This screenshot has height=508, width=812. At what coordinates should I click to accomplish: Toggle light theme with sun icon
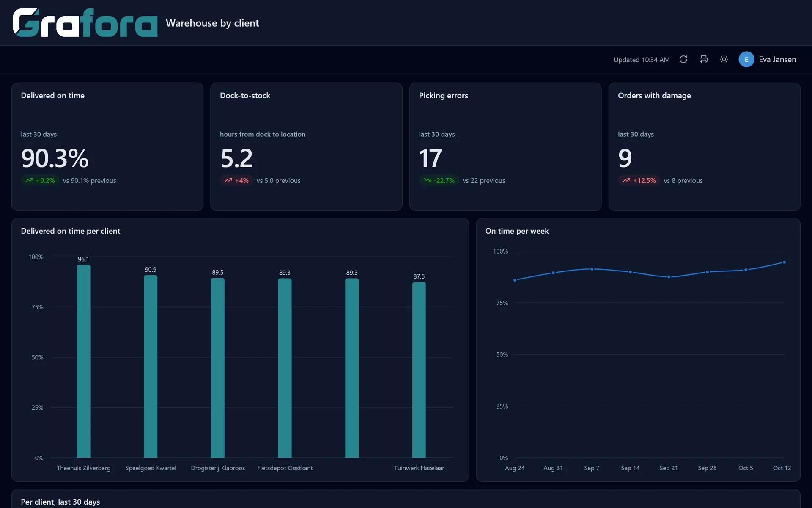pos(724,59)
